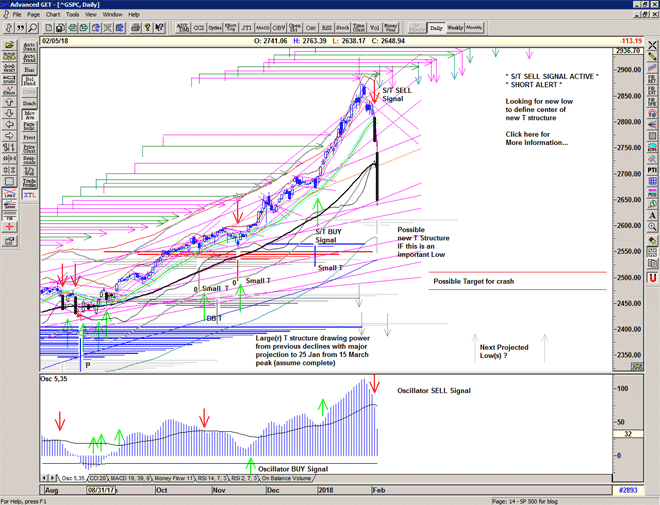660x505 pixels.
Task: Open the Chart menu
Action: pos(53,15)
